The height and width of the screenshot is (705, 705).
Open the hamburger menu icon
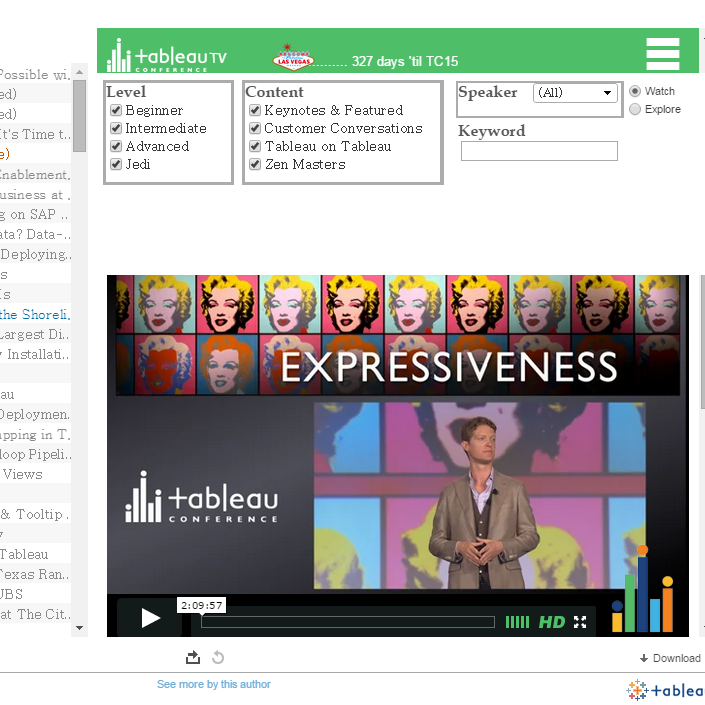(662, 54)
